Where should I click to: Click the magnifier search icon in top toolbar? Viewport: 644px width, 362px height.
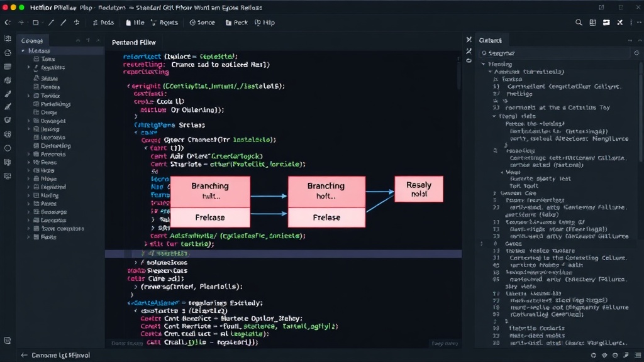(579, 23)
